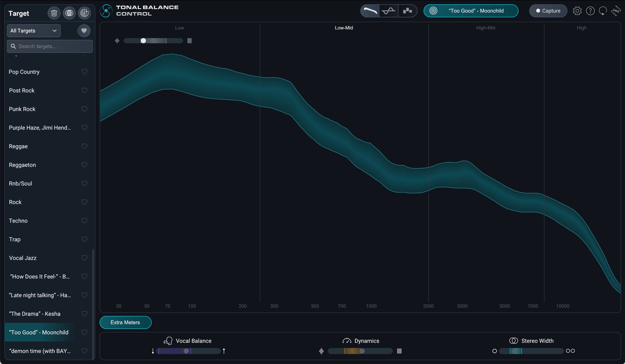Open the "Too Good" - Moonchild target selector

pyautogui.click(x=471, y=11)
